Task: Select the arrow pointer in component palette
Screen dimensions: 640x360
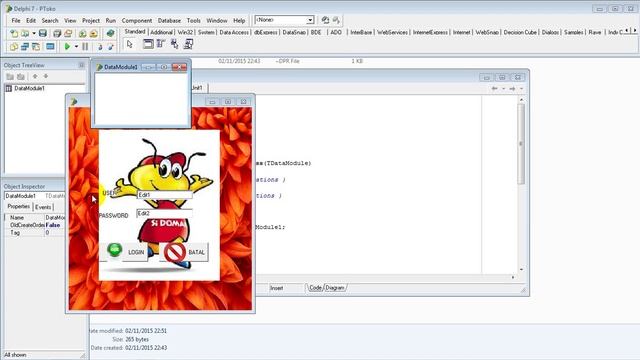Action: pyautogui.click(x=130, y=44)
